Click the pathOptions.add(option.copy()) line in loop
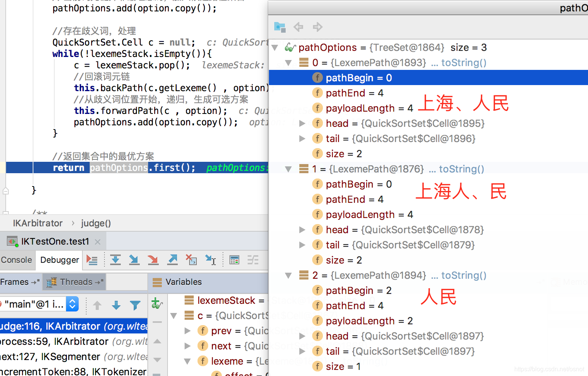Image resolution: width=588 pixels, height=376 pixels. pyautogui.click(x=156, y=122)
